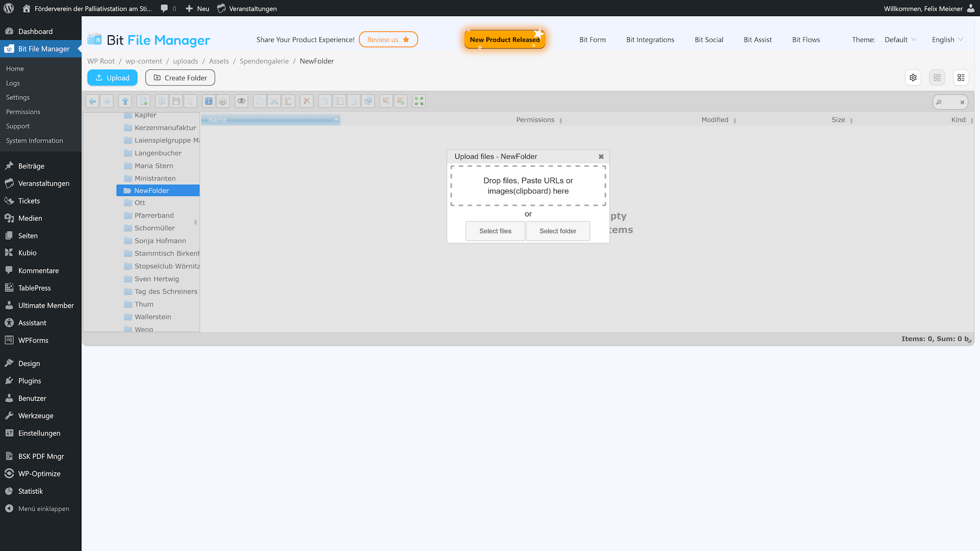Sort by the Modified column header
The height and width of the screenshot is (551, 980).
pyautogui.click(x=715, y=120)
